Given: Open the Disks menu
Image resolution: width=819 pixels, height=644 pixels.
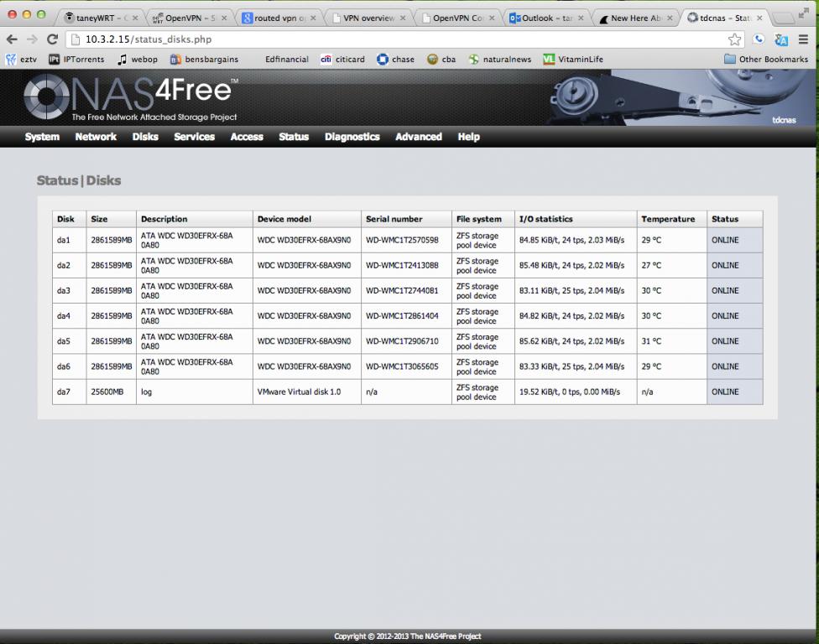Looking at the screenshot, I should click(145, 137).
